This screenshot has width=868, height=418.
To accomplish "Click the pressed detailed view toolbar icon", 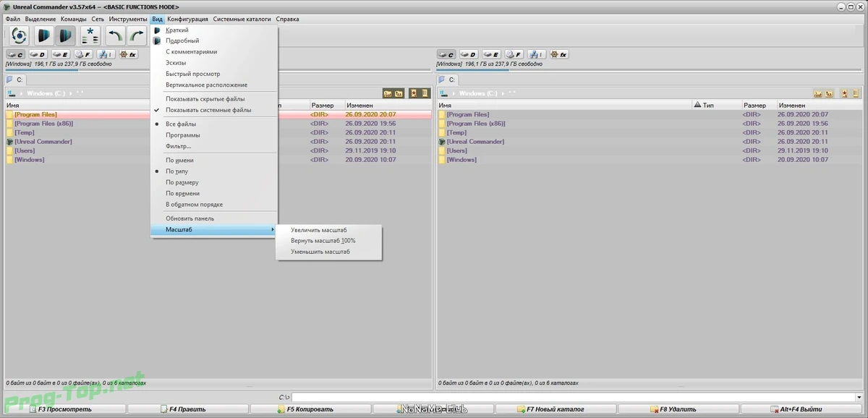I will tap(66, 35).
